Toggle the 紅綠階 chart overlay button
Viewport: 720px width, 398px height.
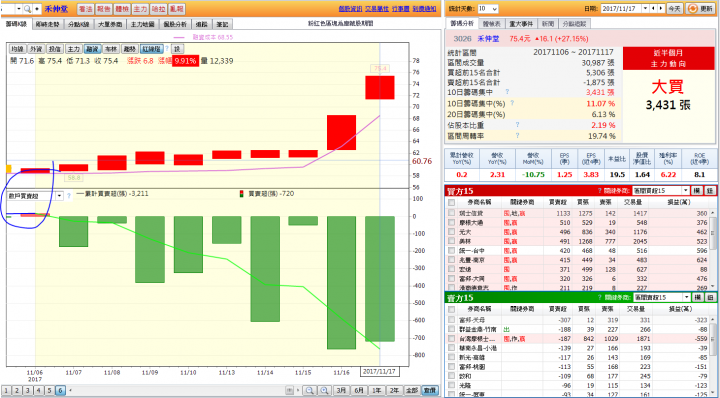152,49
